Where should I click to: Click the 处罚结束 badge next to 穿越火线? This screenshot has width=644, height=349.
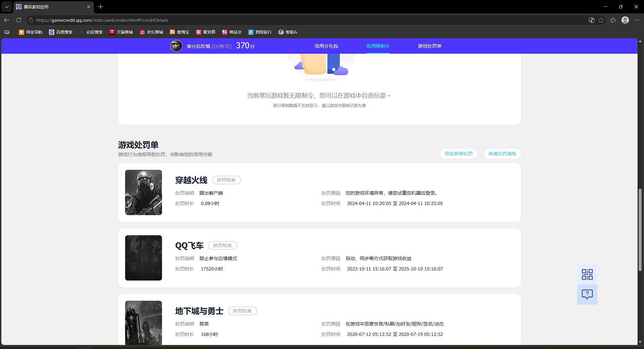[x=226, y=180]
